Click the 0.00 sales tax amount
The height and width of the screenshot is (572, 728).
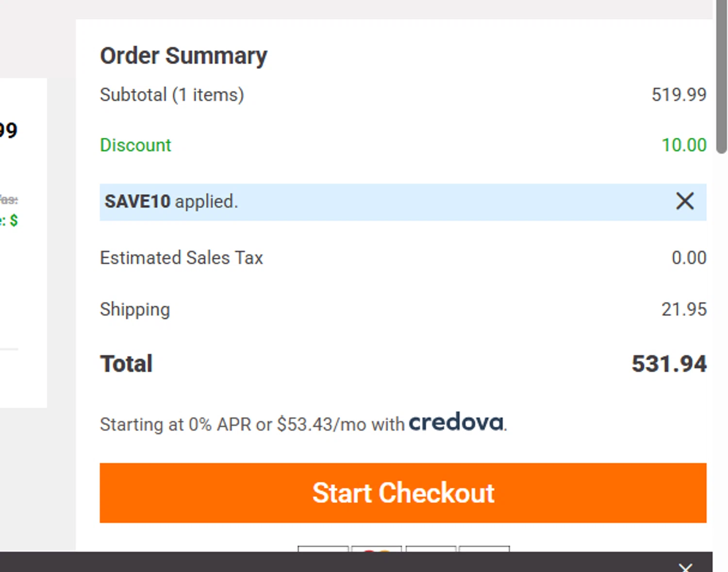click(689, 258)
